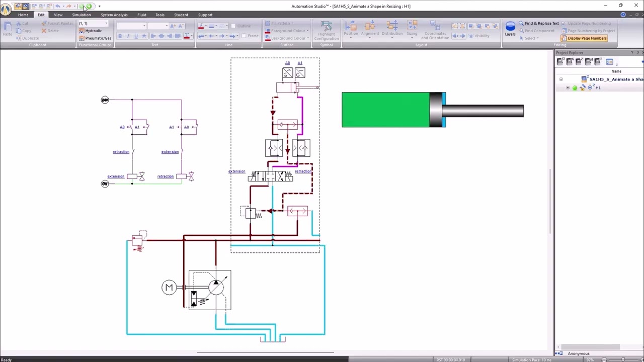Toggle the lock icon on H1 row
The image size is (644, 362).
coord(582,88)
